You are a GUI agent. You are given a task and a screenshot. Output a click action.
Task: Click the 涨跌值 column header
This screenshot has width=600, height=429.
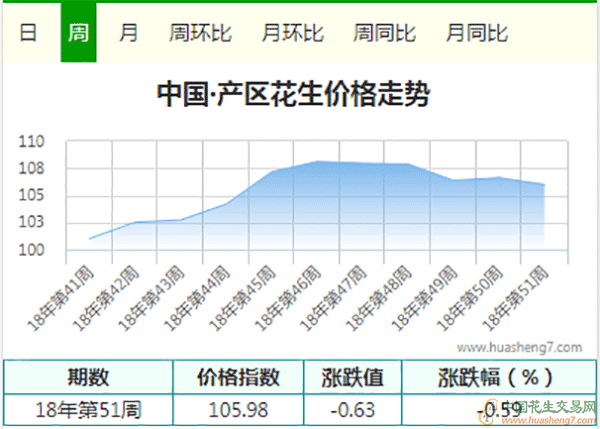(x=352, y=377)
